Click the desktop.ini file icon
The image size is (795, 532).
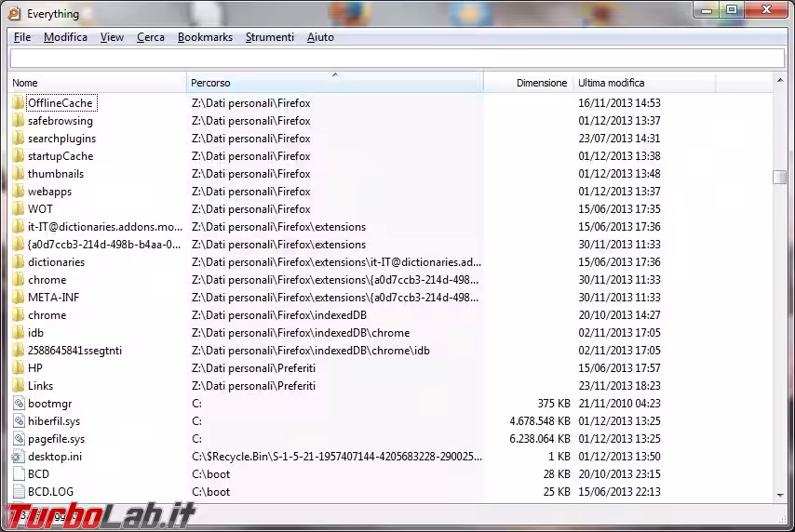(x=19, y=457)
